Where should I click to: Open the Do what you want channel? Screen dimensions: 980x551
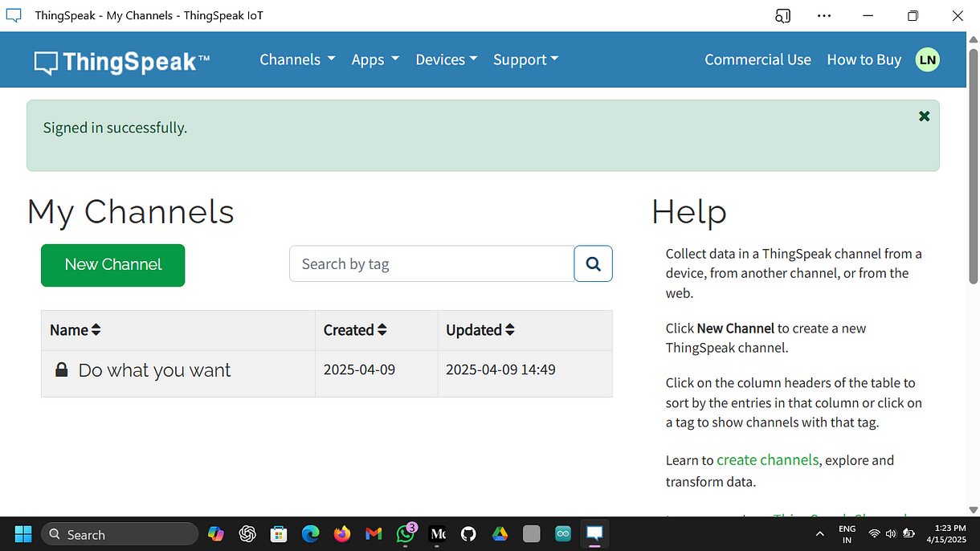tap(154, 370)
